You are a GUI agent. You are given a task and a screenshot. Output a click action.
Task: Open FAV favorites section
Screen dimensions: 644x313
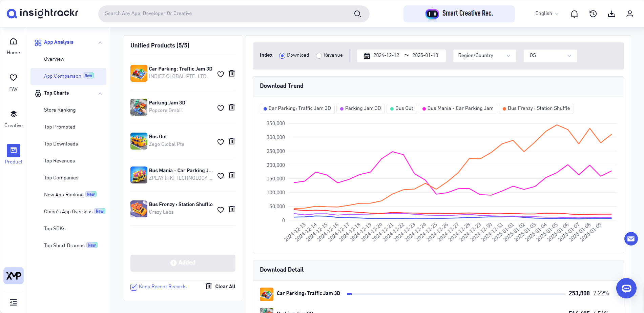pyautogui.click(x=13, y=82)
